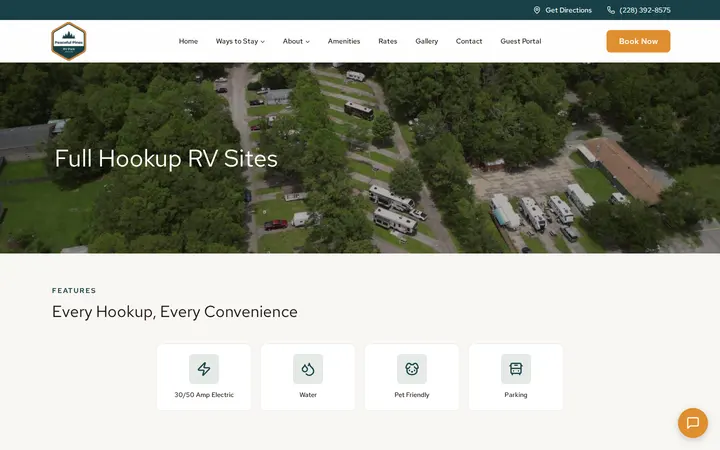Open the Contact page

click(469, 41)
